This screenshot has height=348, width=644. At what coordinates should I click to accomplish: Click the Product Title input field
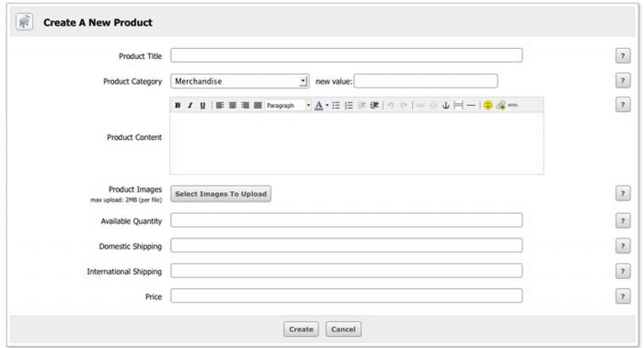tap(346, 55)
